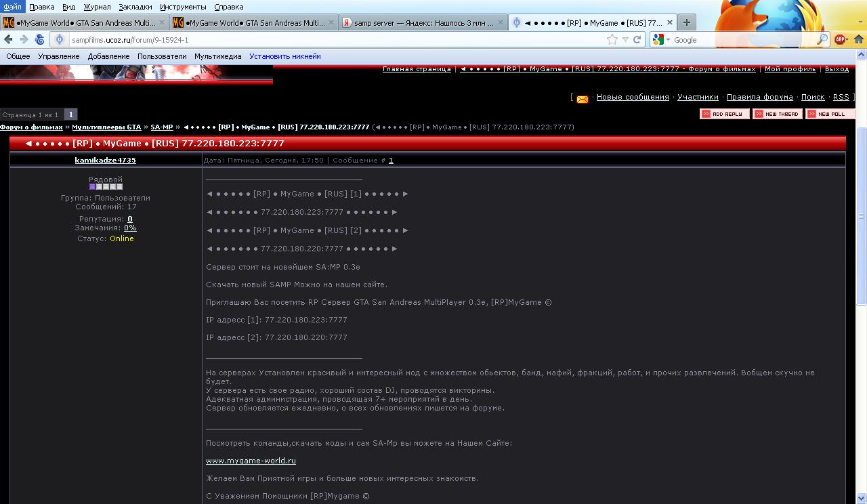The image size is (867, 504).
Task: Click the Замечания 0% link
Action: click(130, 228)
